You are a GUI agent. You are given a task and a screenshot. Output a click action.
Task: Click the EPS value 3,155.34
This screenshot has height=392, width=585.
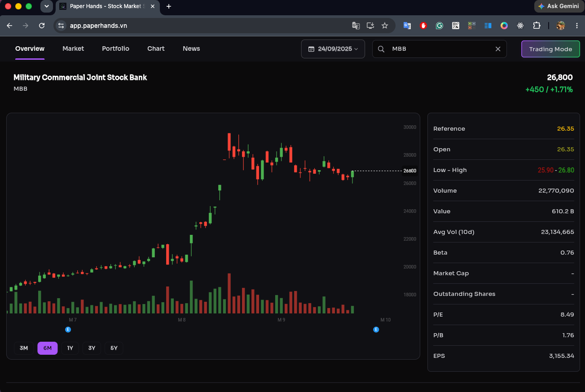(x=562, y=356)
